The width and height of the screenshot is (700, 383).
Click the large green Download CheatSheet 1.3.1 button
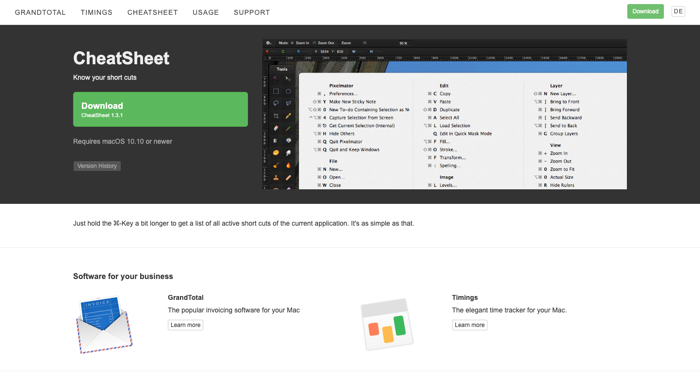pos(160,109)
